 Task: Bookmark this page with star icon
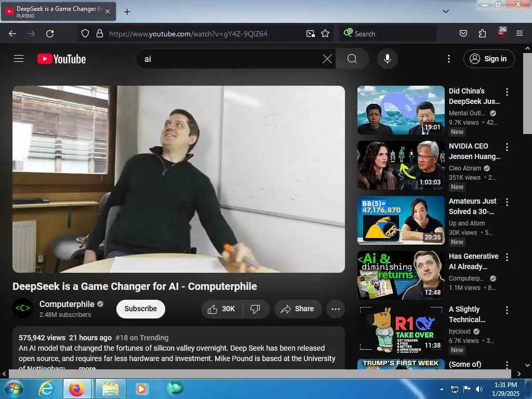click(325, 33)
